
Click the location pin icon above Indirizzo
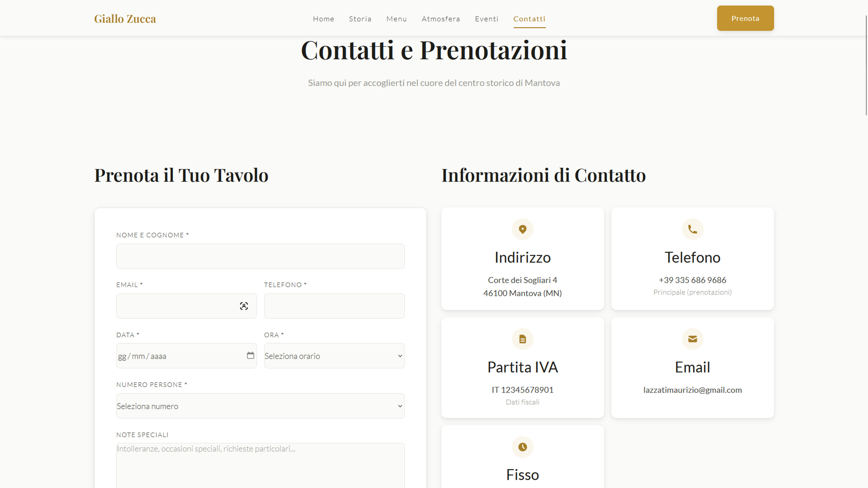click(x=523, y=229)
